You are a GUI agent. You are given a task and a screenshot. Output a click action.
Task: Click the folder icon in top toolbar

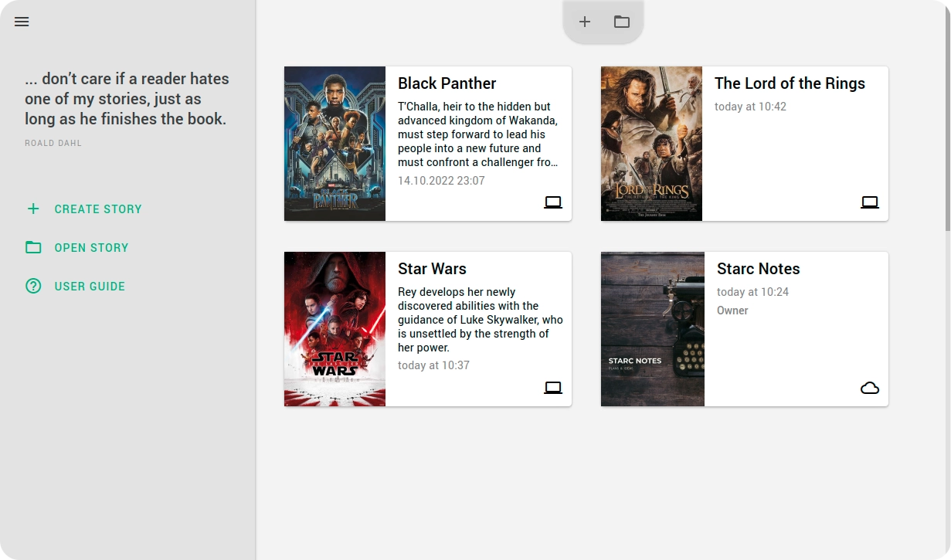click(x=622, y=22)
